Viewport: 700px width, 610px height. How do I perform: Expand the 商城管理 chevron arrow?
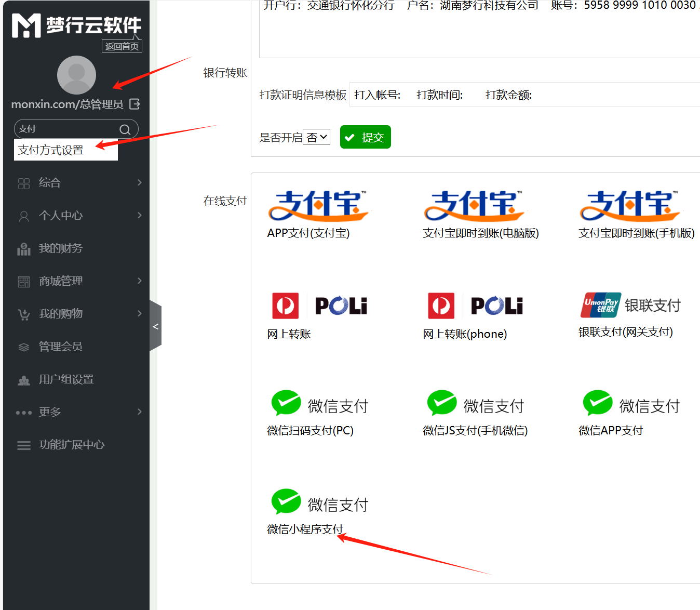coord(139,281)
